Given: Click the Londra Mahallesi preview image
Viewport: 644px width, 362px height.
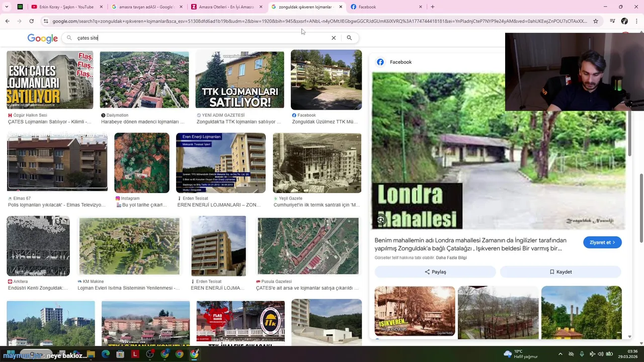Looking at the screenshot, I should (499, 151).
